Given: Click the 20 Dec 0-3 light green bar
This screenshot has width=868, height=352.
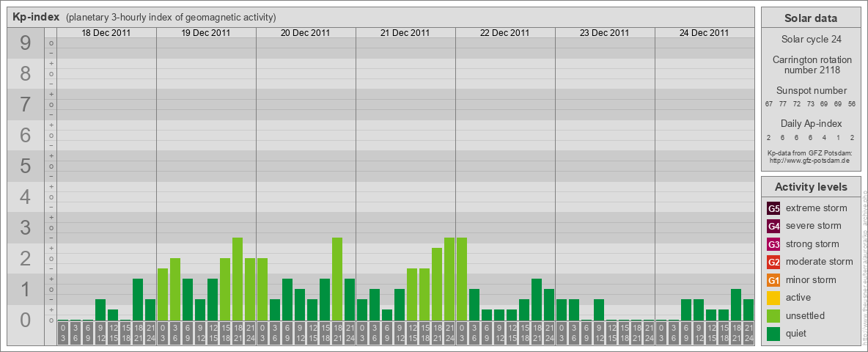Looking at the screenshot, I should [262, 290].
